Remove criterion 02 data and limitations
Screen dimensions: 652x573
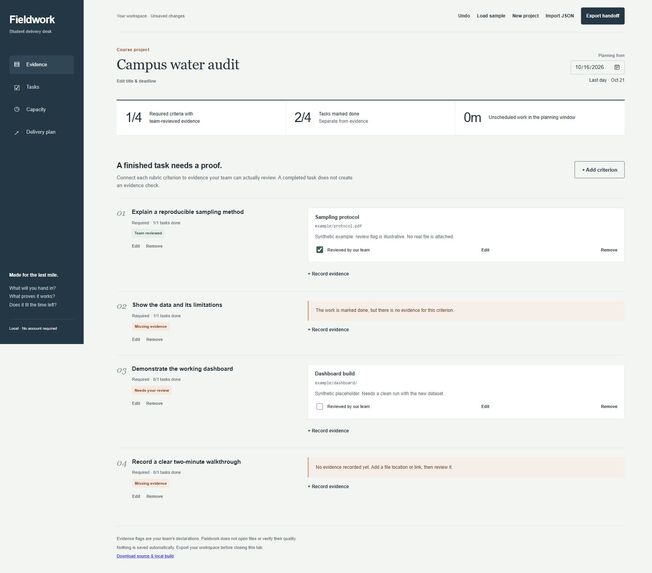[154, 339]
